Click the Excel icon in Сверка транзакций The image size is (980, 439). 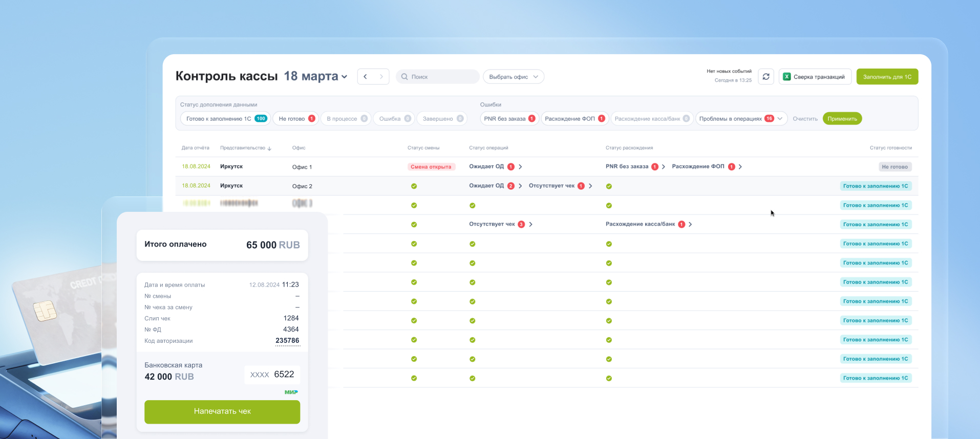tap(787, 77)
